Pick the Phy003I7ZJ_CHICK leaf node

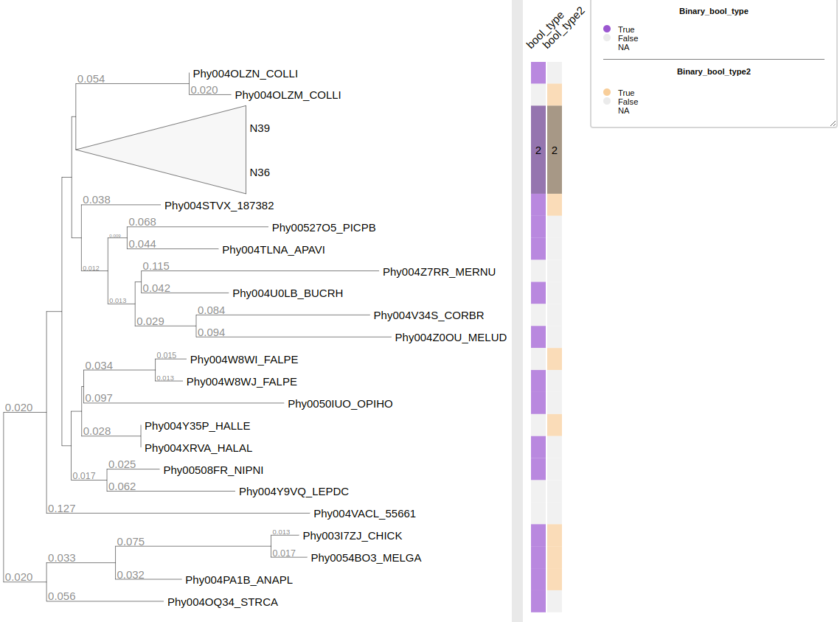pos(353,536)
